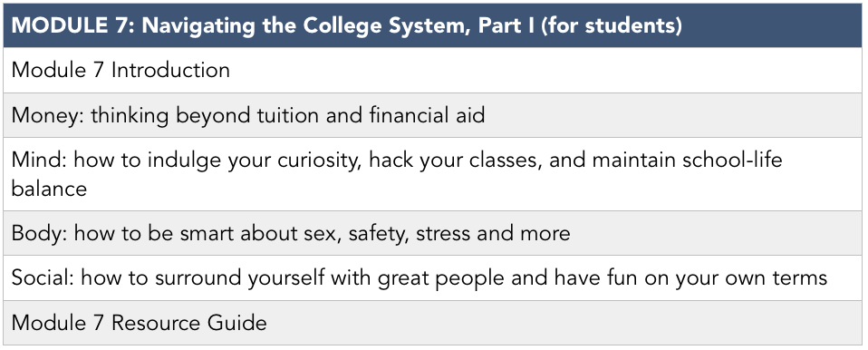Image resolution: width=868 pixels, height=350 pixels.
Task: Select Money: thinking beyond tuition lesson
Action: [x=433, y=115]
